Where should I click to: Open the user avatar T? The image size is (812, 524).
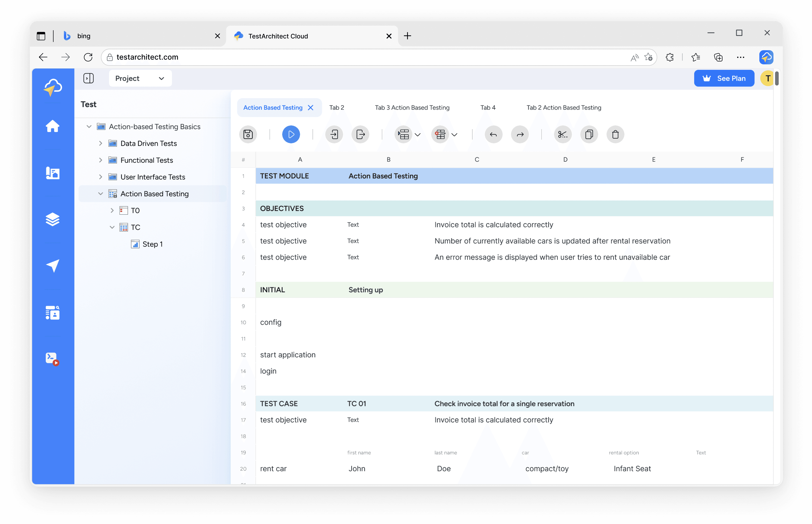tap(767, 78)
